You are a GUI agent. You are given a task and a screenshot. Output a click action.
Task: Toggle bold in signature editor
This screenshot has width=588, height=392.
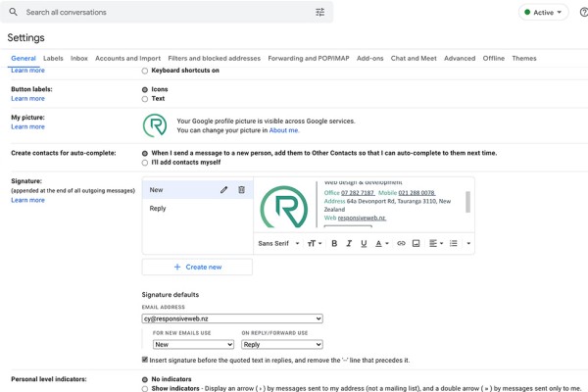click(x=334, y=243)
